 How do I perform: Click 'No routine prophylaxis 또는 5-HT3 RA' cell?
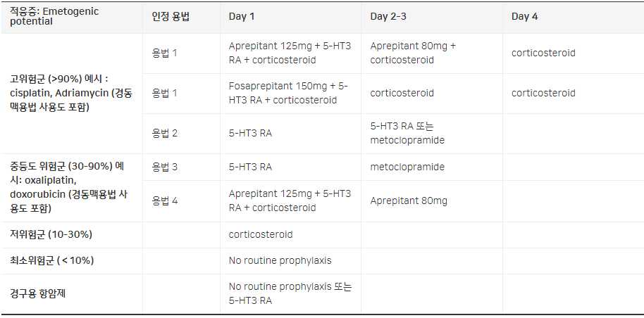290,293
